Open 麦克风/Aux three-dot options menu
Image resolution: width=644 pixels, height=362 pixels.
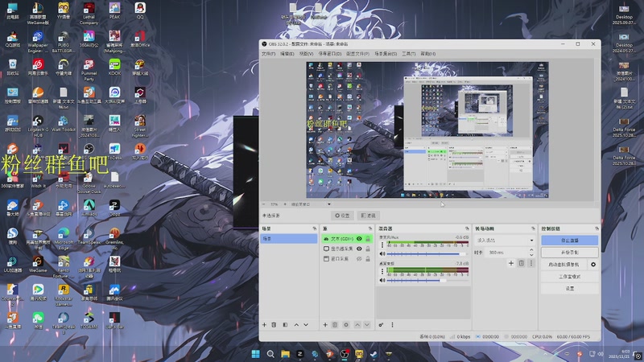coord(382,245)
